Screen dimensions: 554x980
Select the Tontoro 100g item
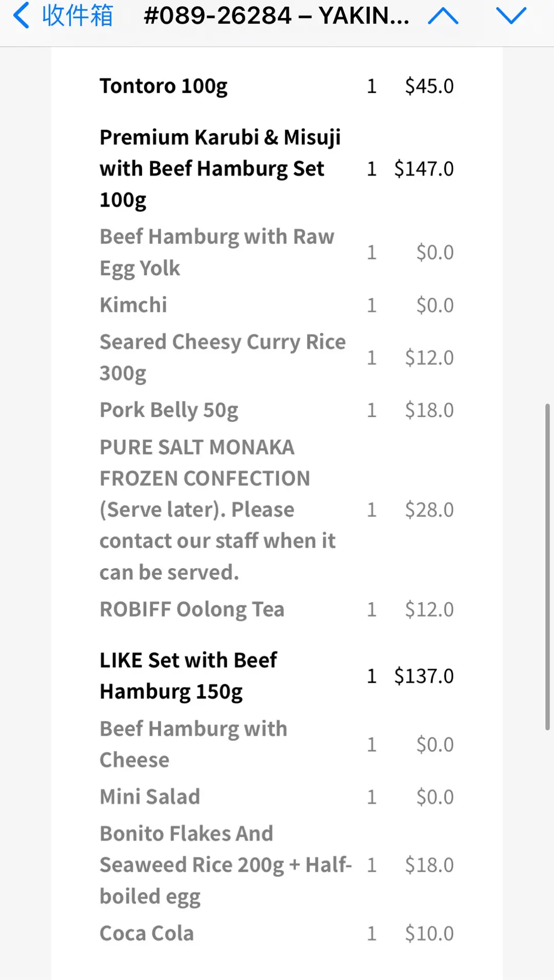coord(164,86)
